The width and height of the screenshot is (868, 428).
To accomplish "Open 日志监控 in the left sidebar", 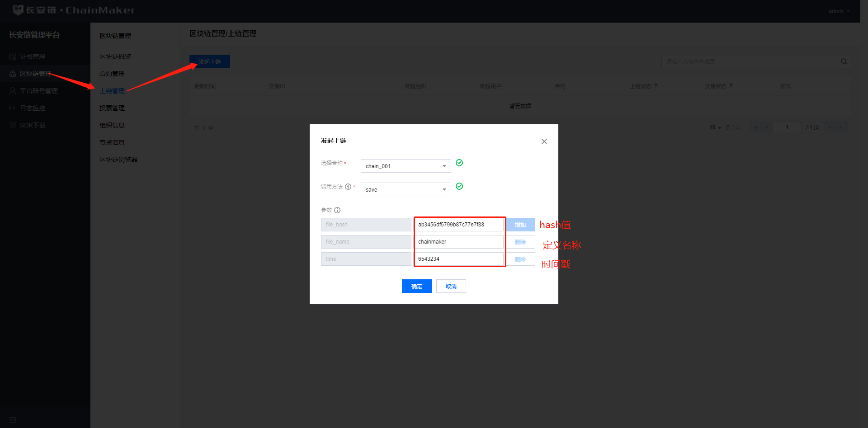I will (33, 108).
